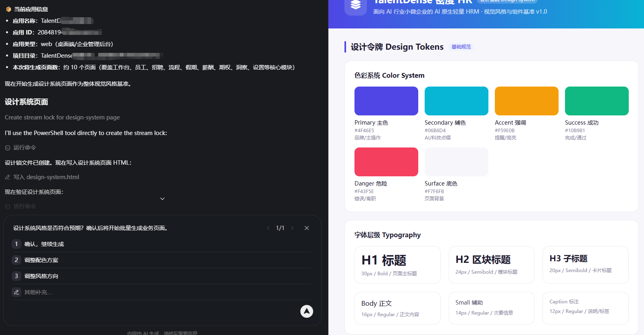Click the text Create stream lock for design-system page
This screenshot has height=335, width=644.
[62, 117]
